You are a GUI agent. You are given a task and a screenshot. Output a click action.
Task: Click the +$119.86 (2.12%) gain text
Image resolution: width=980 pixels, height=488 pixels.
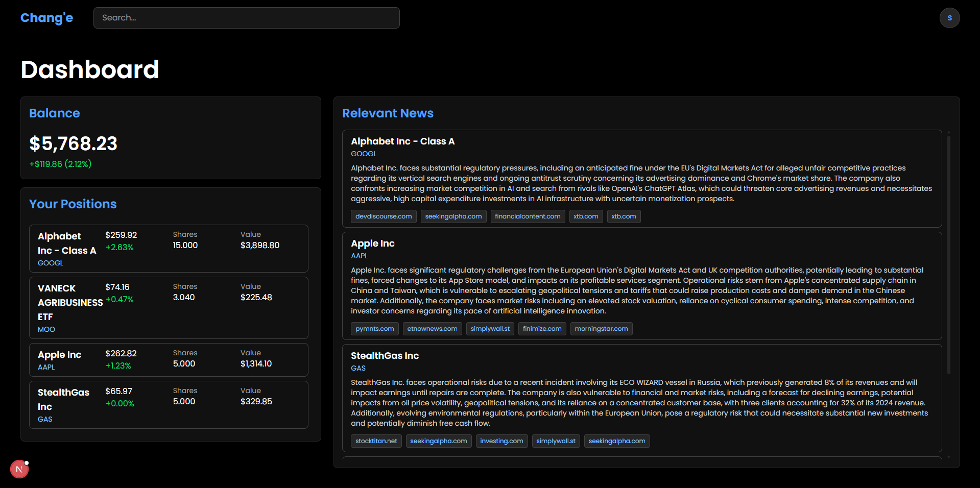click(60, 164)
